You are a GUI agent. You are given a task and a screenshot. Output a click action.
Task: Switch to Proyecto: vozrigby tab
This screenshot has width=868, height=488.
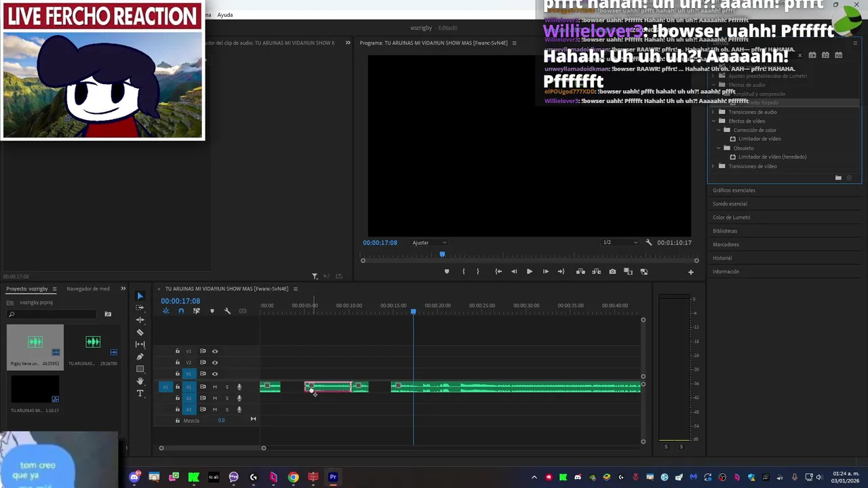27,289
